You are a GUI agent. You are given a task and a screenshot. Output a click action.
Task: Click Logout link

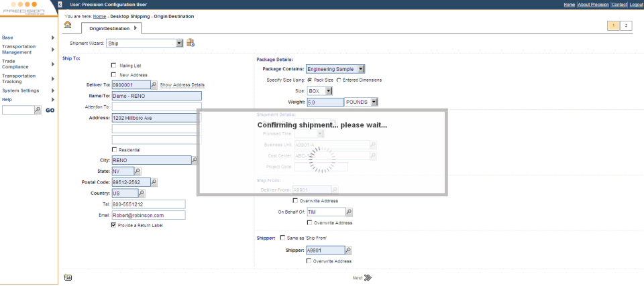coord(636,5)
